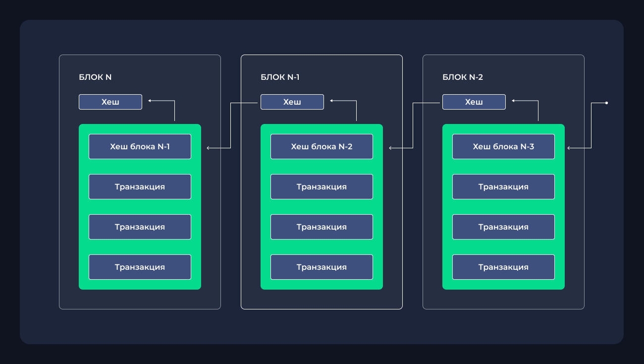Click the 'Хеш блока N-3' box

[x=503, y=147]
